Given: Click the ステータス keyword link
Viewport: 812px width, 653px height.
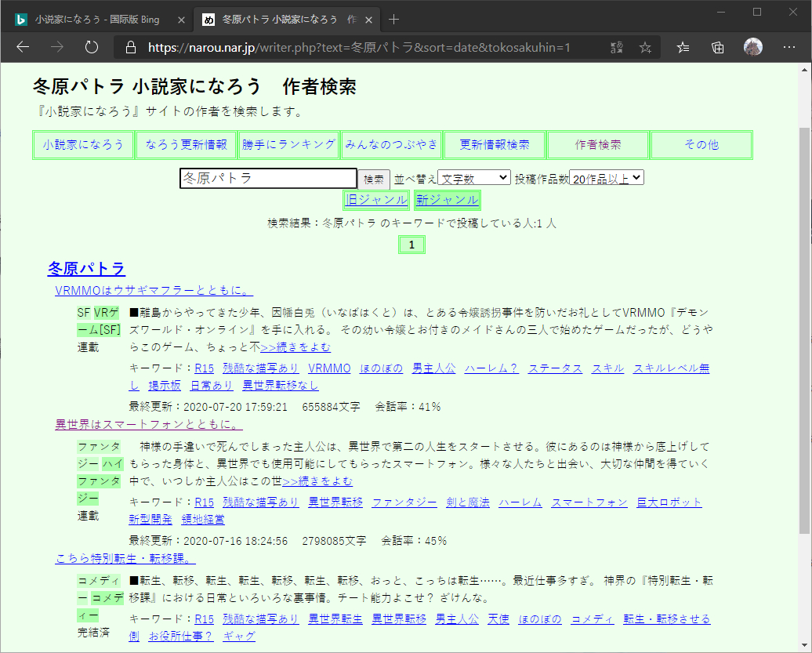Looking at the screenshot, I should (555, 368).
